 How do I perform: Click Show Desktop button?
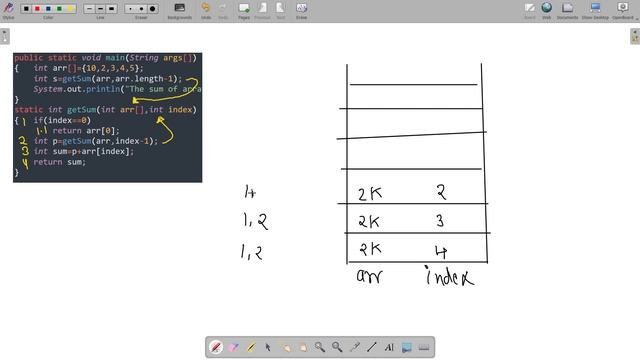pos(595,10)
